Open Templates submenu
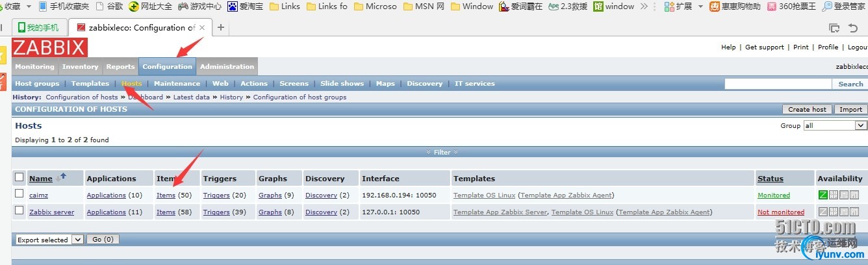 (90, 84)
